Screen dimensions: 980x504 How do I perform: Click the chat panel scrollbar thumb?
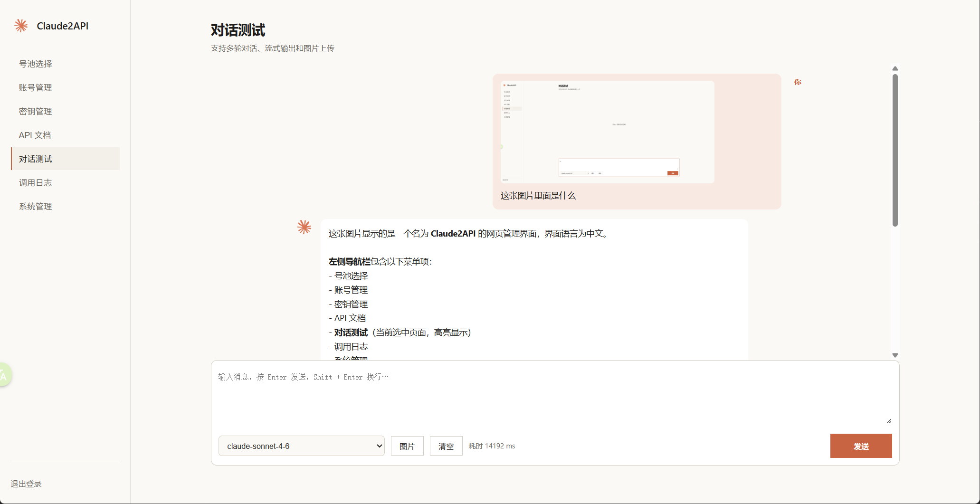tap(895, 150)
